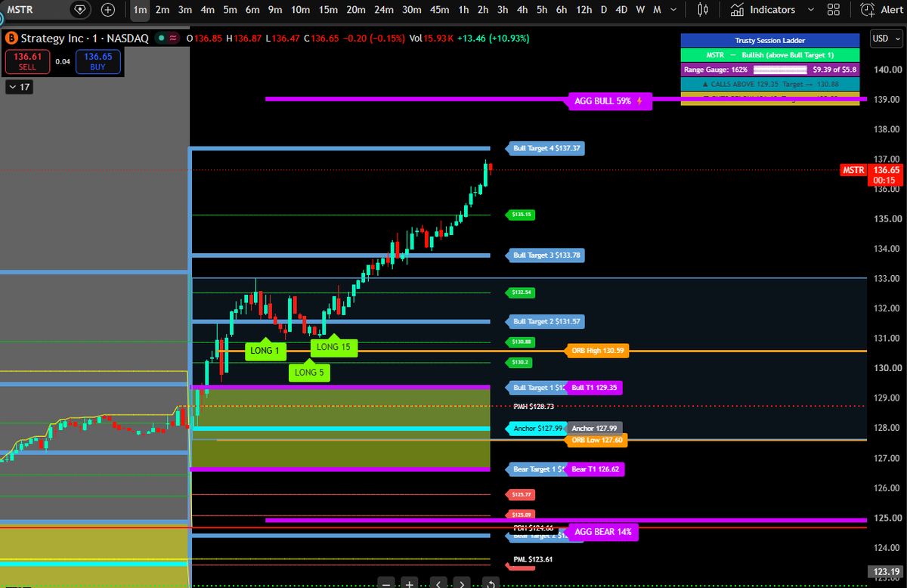
Task: Switch to the M monthly timeframe
Action: click(x=657, y=10)
